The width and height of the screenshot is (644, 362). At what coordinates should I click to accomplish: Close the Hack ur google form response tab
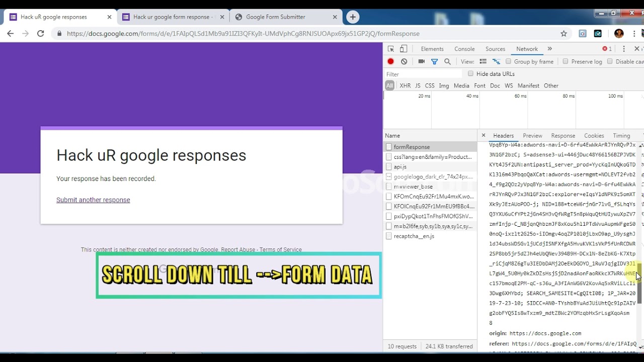click(x=222, y=17)
